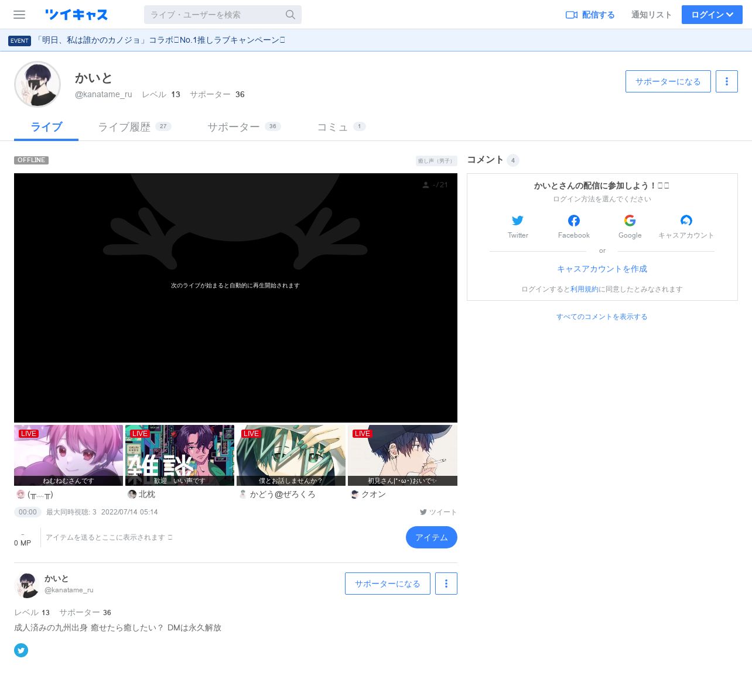Click キャスアカウントを作成 link
Image resolution: width=752 pixels, height=700 pixels.
coord(602,269)
